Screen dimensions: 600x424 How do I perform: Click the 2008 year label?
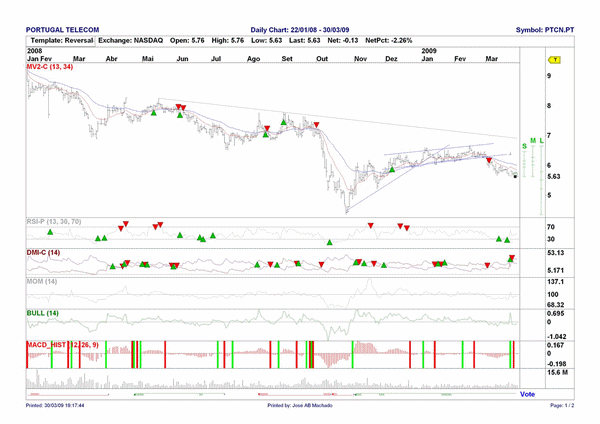click(x=34, y=51)
